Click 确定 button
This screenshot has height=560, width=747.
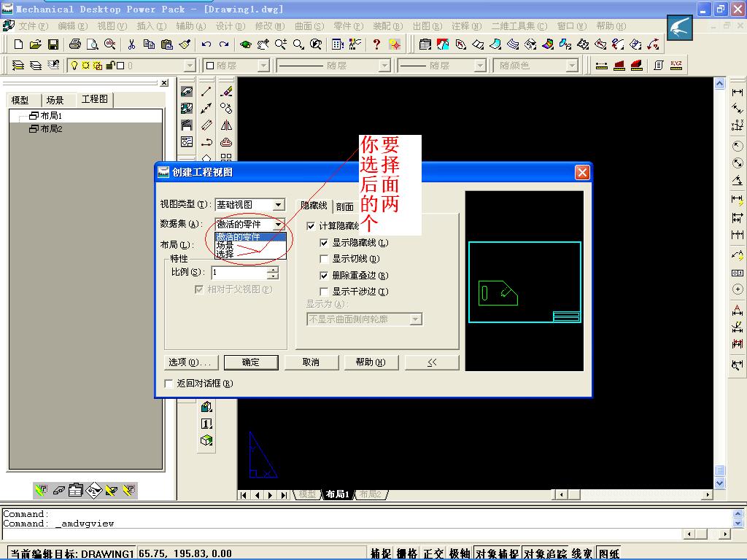pos(251,362)
